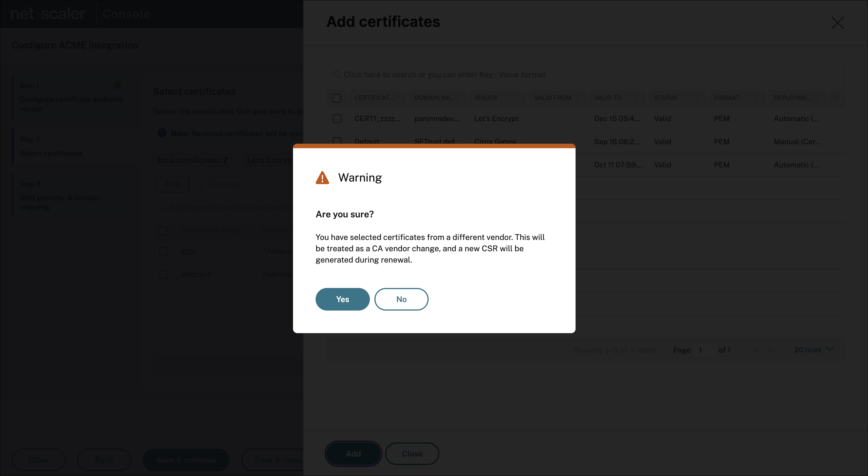Tick the checkbox for zzzz certificate
This screenshot has width=868, height=476.
click(163, 251)
